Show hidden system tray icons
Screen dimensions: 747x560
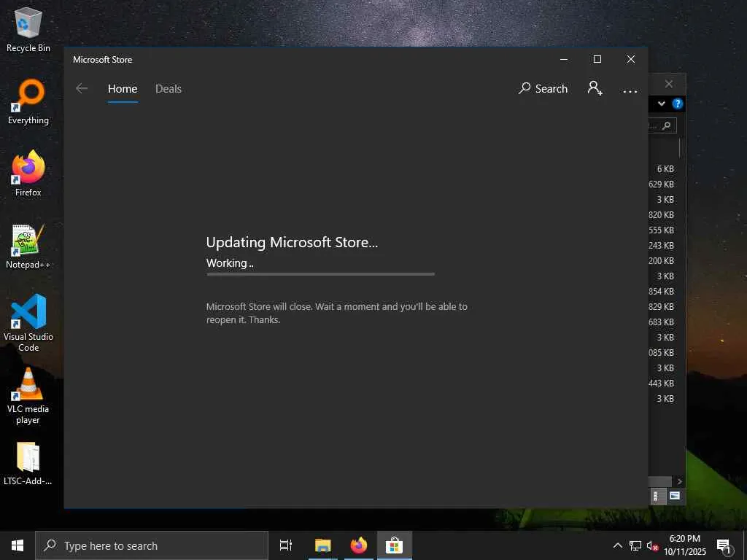pyautogui.click(x=617, y=545)
